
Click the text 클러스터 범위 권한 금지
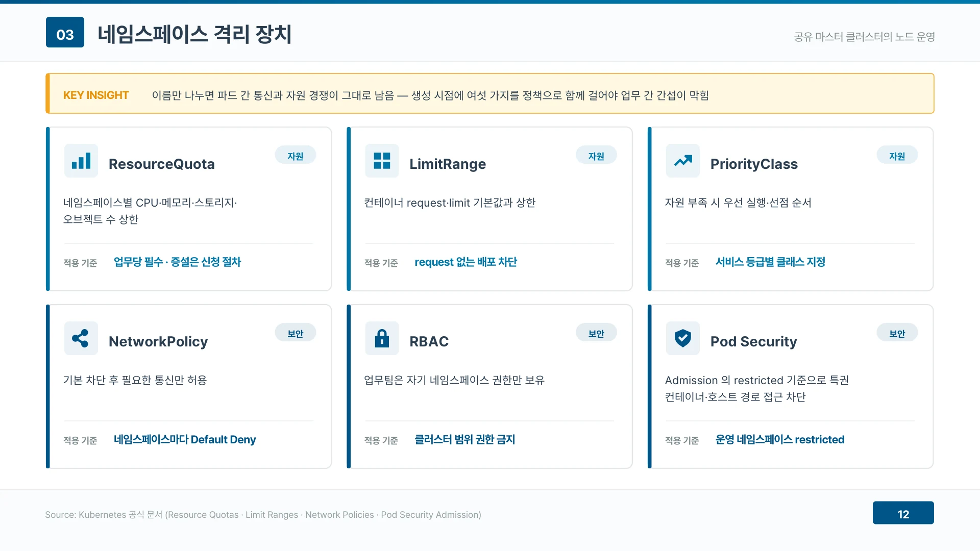[465, 440]
